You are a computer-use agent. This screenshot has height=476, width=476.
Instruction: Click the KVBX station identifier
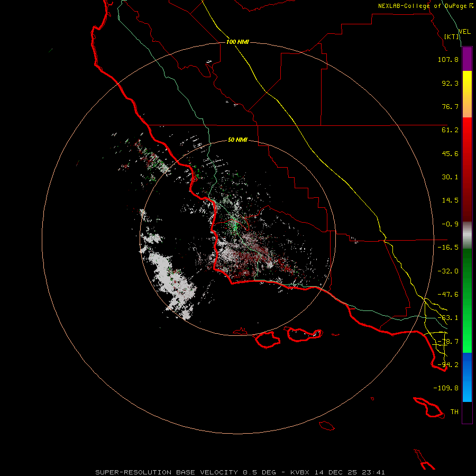click(x=300, y=472)
